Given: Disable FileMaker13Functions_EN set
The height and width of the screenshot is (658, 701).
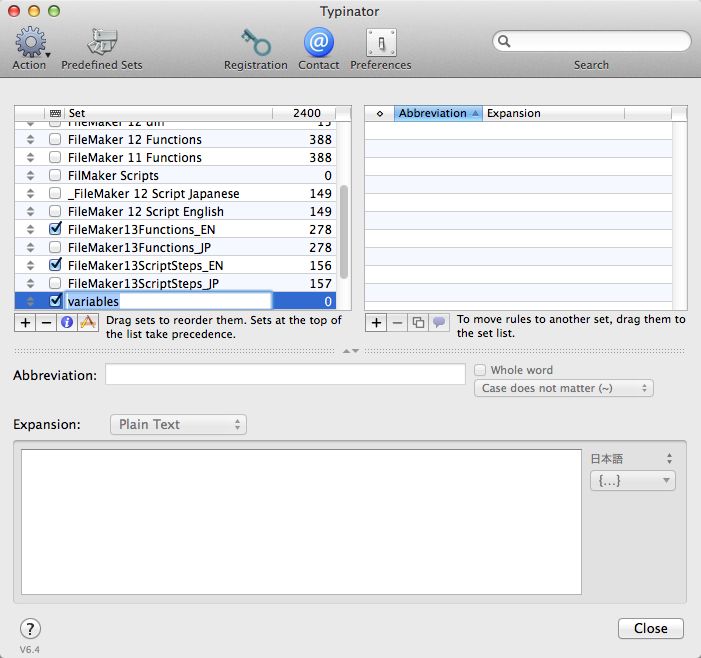Looking at the screenshot, I should pos(55,229).
